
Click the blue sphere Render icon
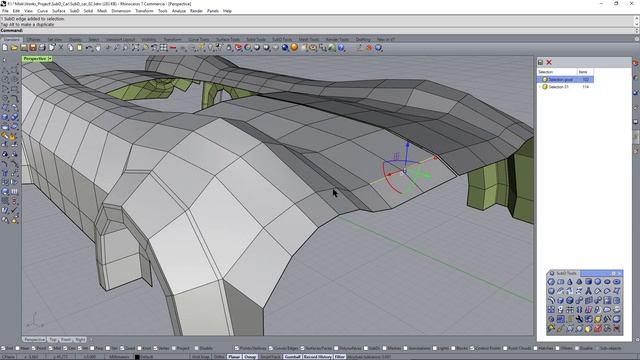[x=285, y=48]
